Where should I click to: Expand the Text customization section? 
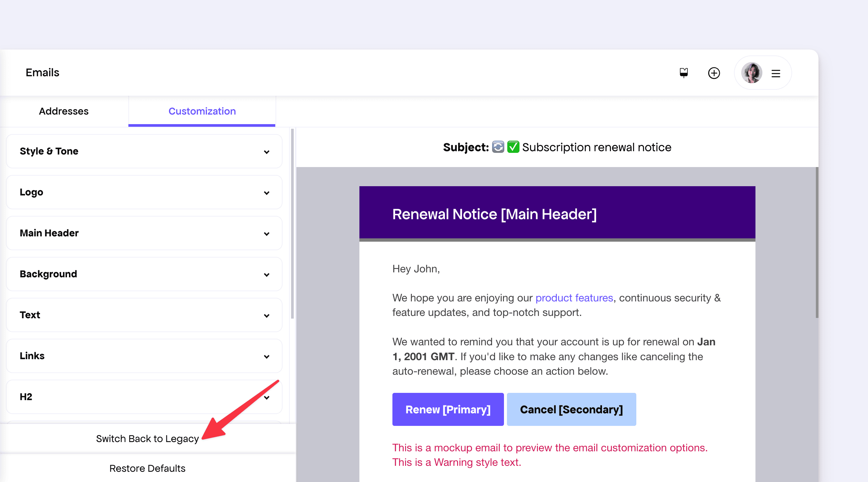pyautogui.click(x=144, y=315)
